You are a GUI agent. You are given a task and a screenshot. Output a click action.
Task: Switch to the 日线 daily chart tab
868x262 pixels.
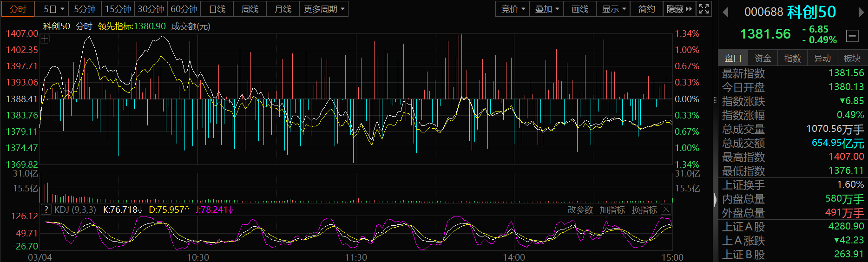(217, 9)
